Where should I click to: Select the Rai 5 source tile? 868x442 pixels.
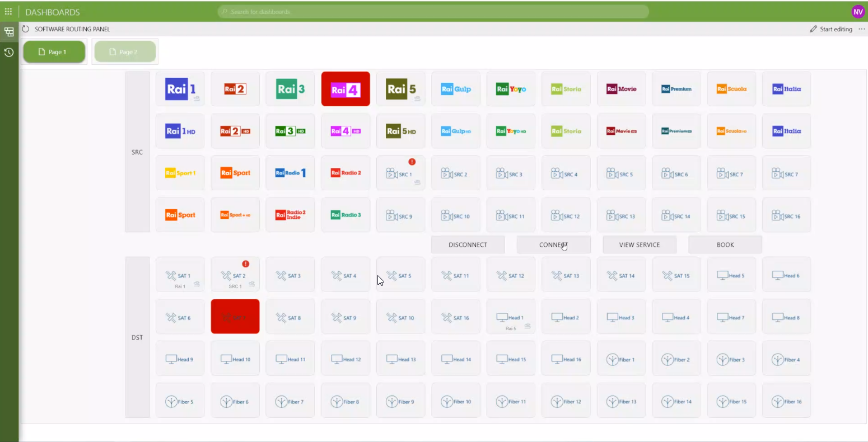400,89
